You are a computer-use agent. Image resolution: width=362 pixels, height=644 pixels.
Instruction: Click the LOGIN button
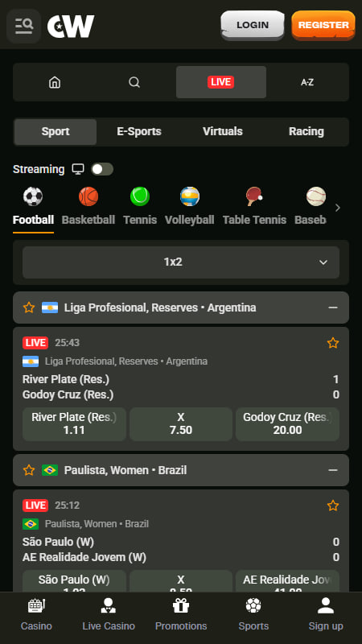click(x=253, y=25)
